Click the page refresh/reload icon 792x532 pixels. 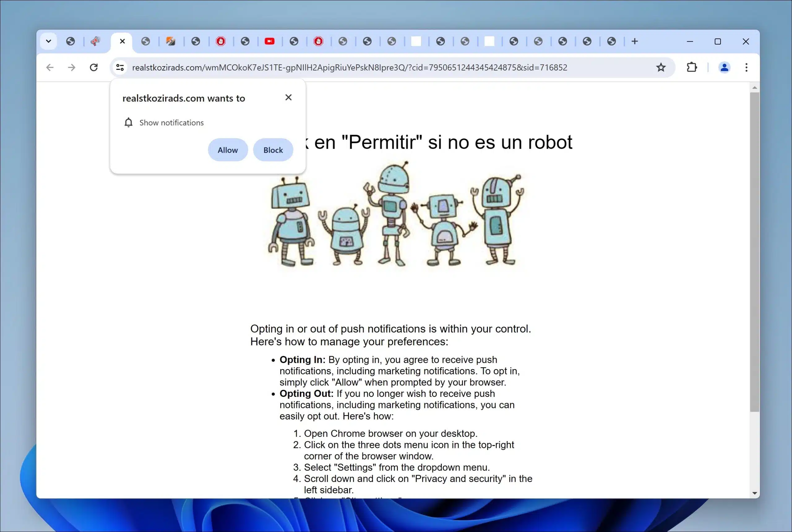[93, 67]
